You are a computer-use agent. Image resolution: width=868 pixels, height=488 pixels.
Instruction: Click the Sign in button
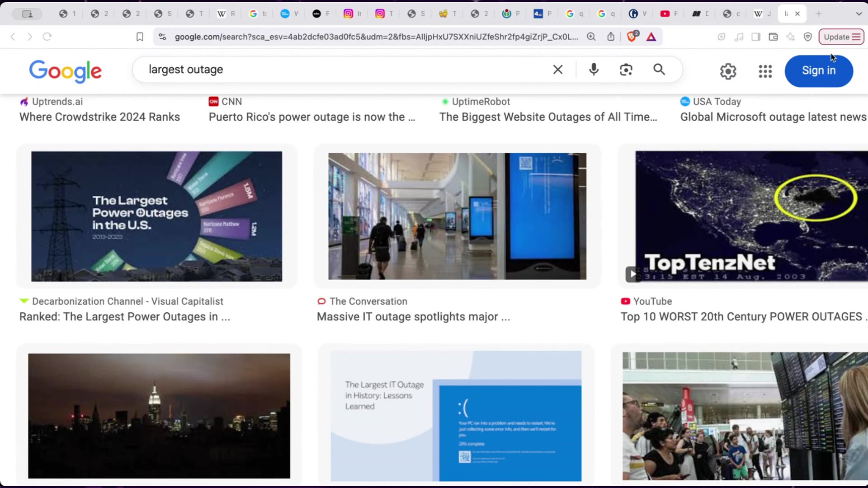(819, 71)
